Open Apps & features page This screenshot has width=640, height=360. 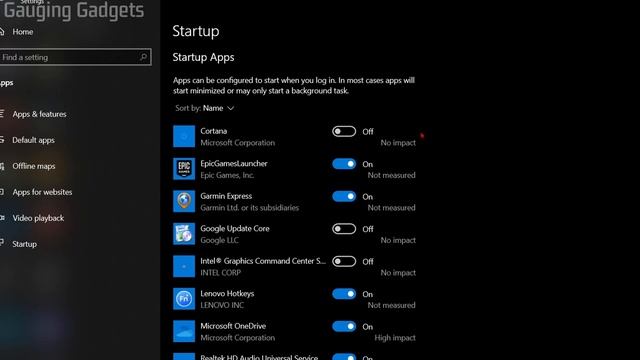click(39, 114)
